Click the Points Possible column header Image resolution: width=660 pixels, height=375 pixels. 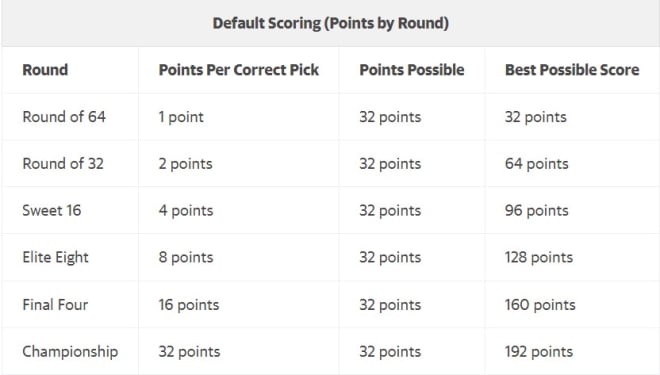412,70
